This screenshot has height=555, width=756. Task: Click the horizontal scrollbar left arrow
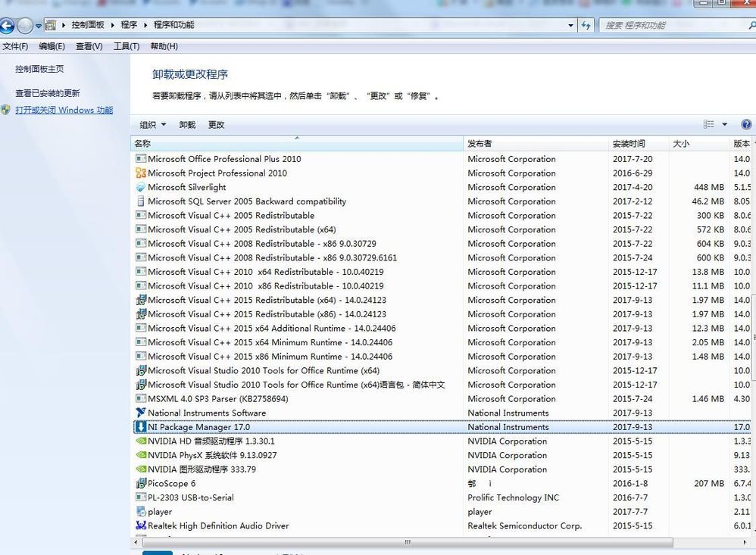pos(136,542)
